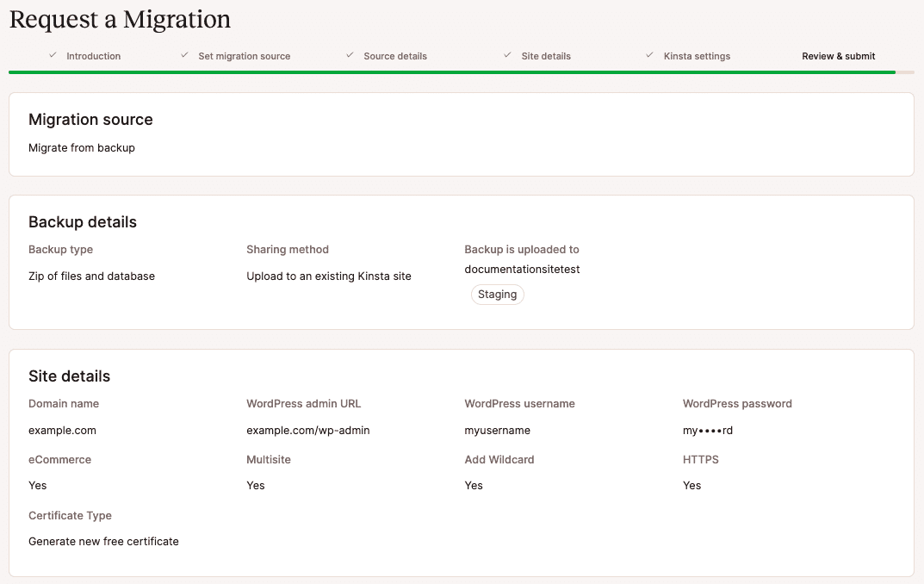Click the Yes value under eCommerce
This screenshot has height=584, width=924.
click(x=37, y=486)
